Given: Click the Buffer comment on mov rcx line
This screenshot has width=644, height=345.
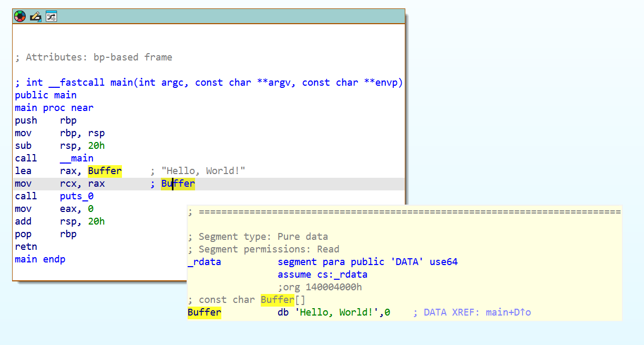Looking at the screenshot, I should 178,184.
